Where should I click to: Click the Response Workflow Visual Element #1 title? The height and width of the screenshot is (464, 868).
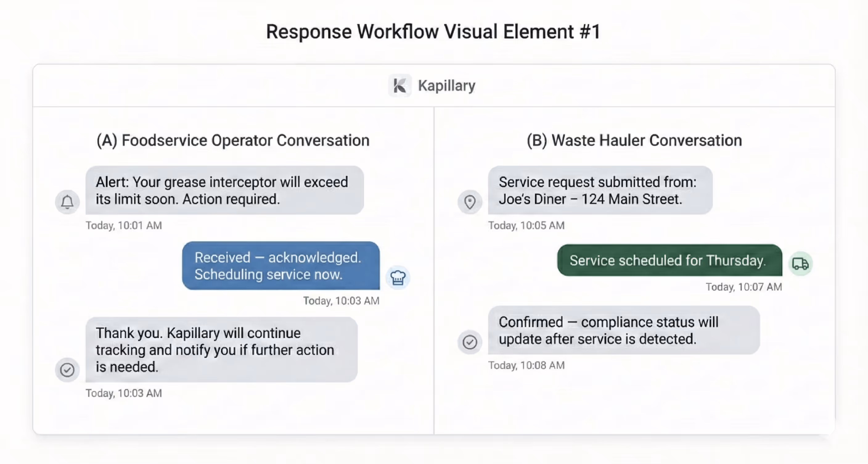(x=433, y=32)
